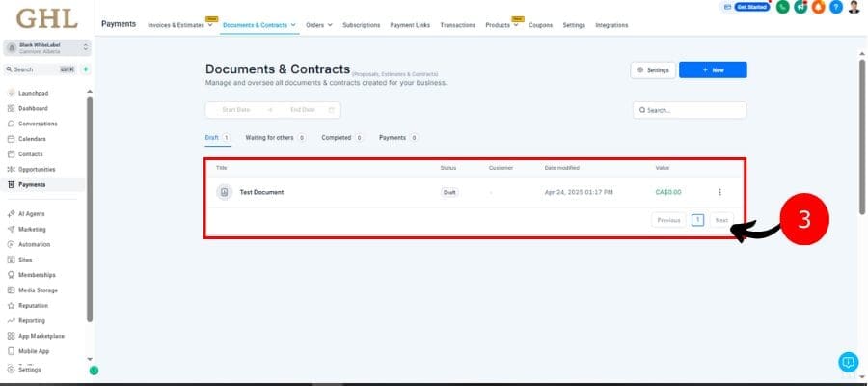Switch to the Waiting for others tab

pos(275,137)
